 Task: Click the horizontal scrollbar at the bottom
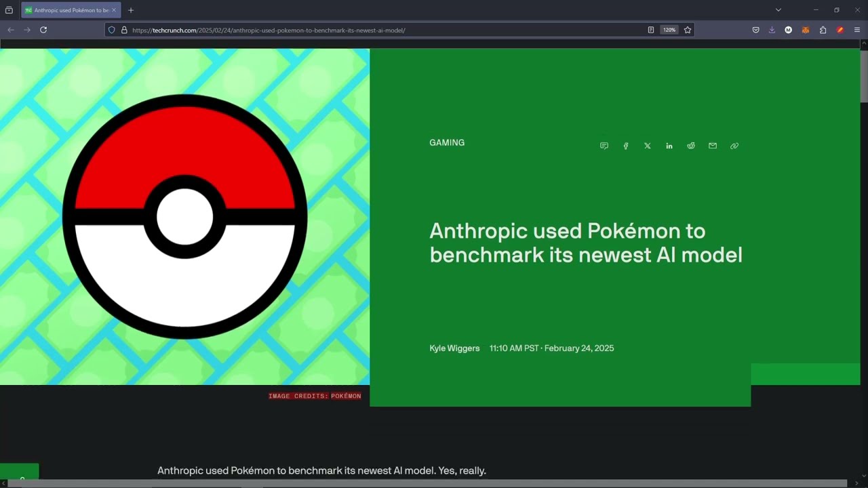pyautogui.click(x=427, y=483)
